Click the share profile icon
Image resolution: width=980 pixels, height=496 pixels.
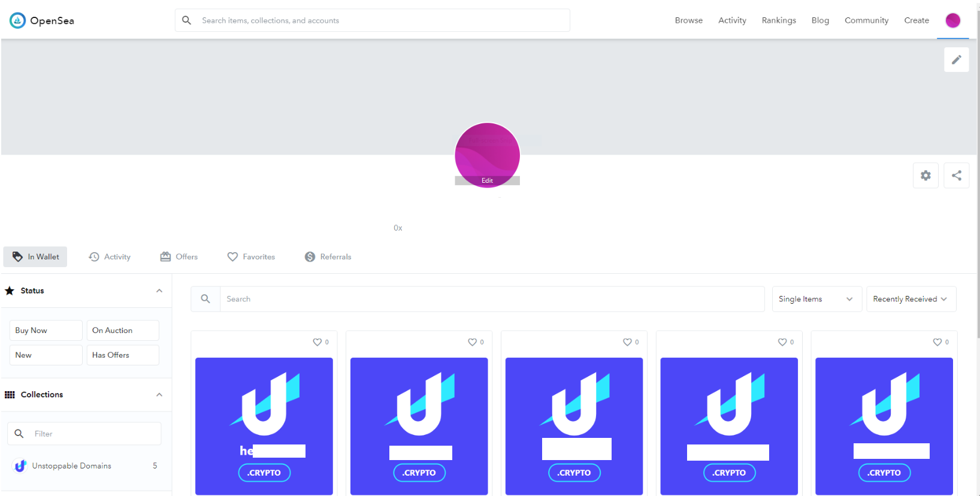[956, 176]
